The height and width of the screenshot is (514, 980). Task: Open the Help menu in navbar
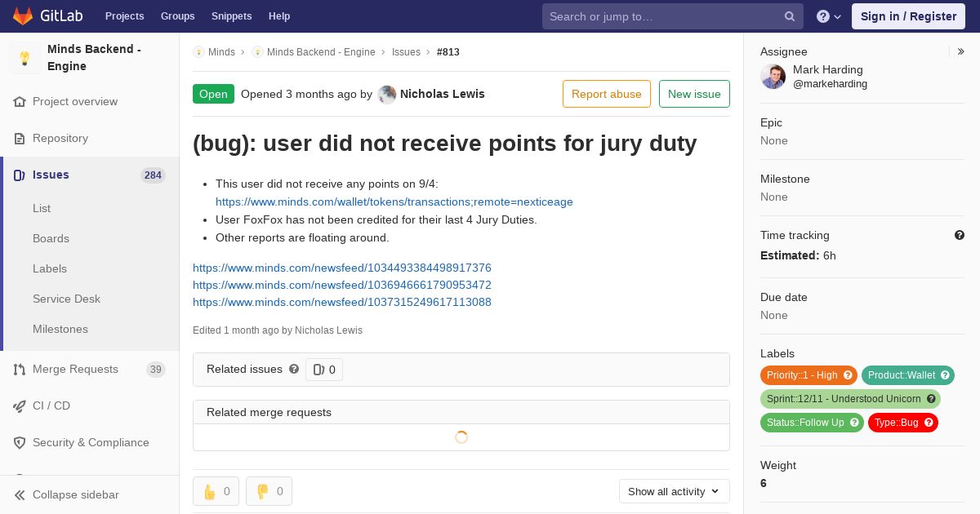point(279,16)
